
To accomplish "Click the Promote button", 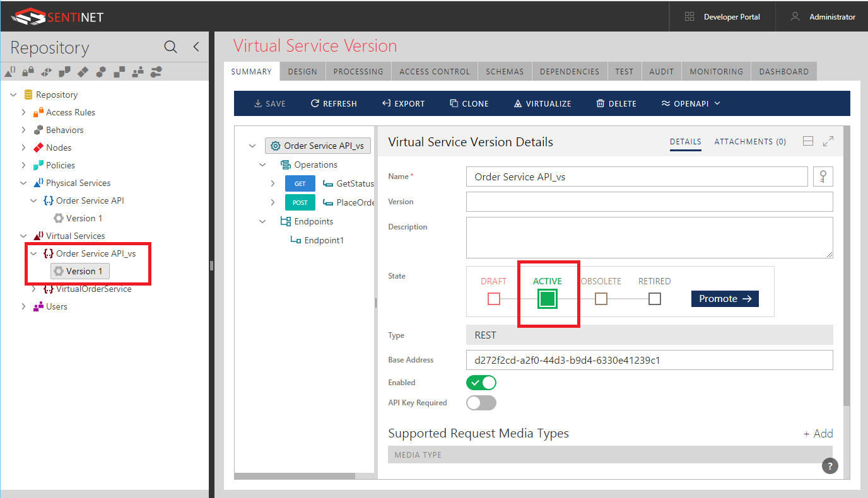I will [x=724, y=298].
